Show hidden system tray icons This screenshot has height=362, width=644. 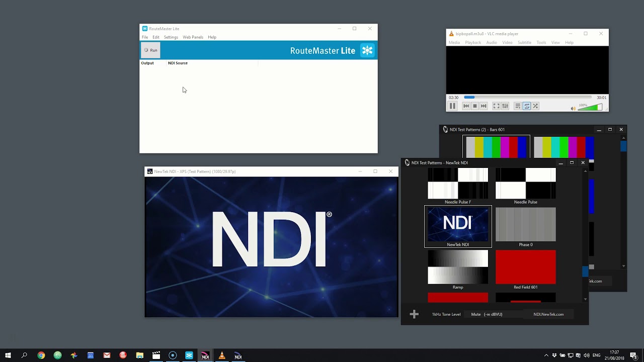pos(546,355)
